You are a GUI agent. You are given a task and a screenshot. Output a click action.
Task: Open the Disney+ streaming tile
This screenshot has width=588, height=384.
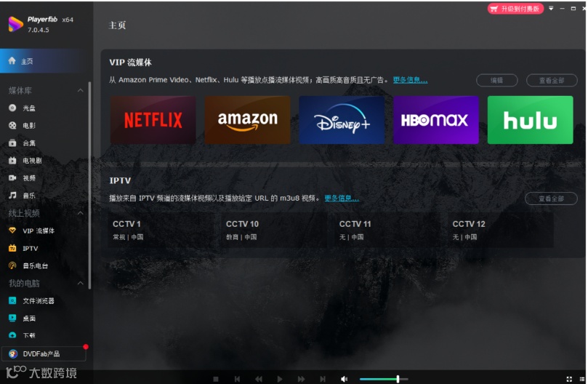point(342,120)
